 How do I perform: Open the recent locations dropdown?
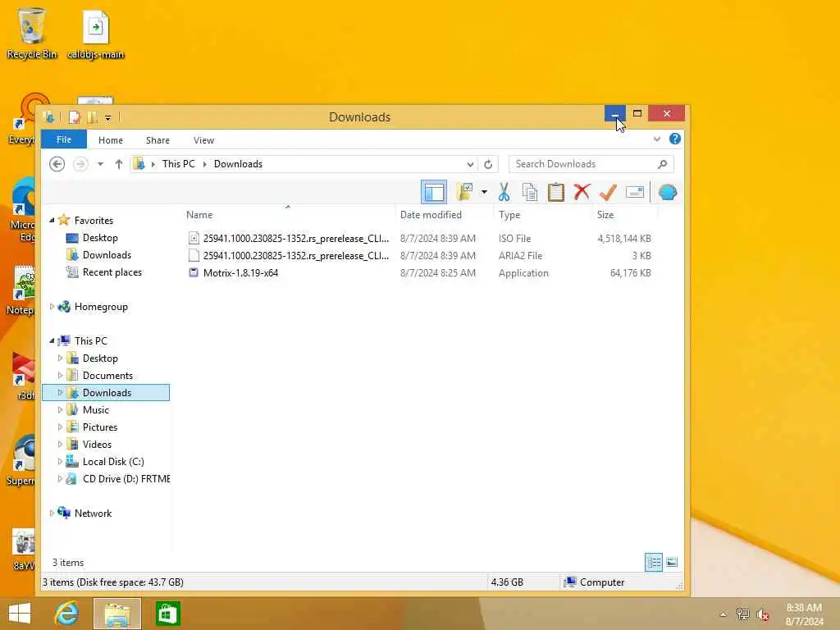[100, 164]
